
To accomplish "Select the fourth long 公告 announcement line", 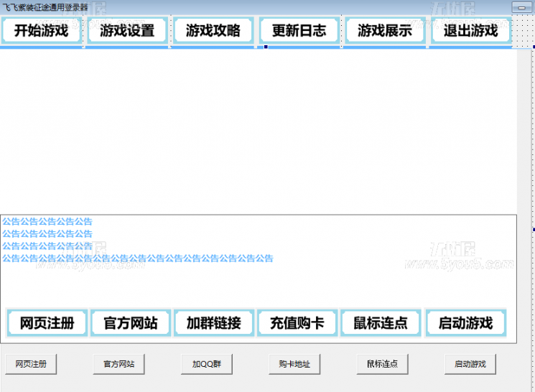I will point(138,258).
